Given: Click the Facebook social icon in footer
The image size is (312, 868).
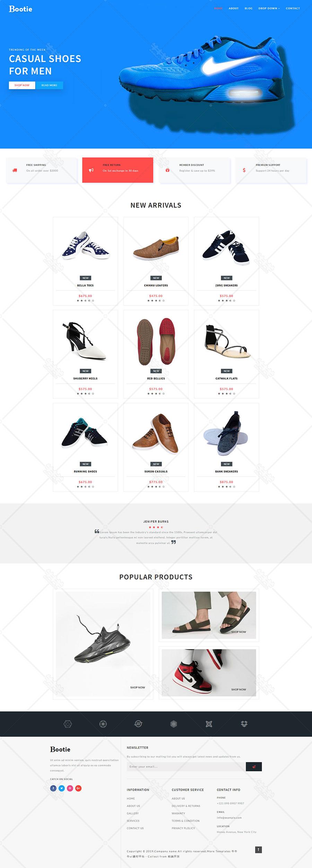Looking at the screenshot, I should click(x=53, y=788).
